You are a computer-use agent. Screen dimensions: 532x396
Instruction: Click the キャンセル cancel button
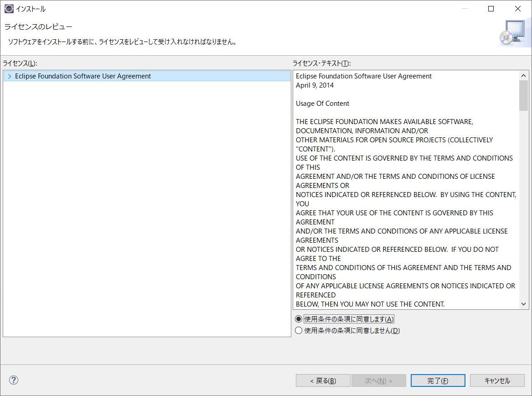[x=497, y=381]
